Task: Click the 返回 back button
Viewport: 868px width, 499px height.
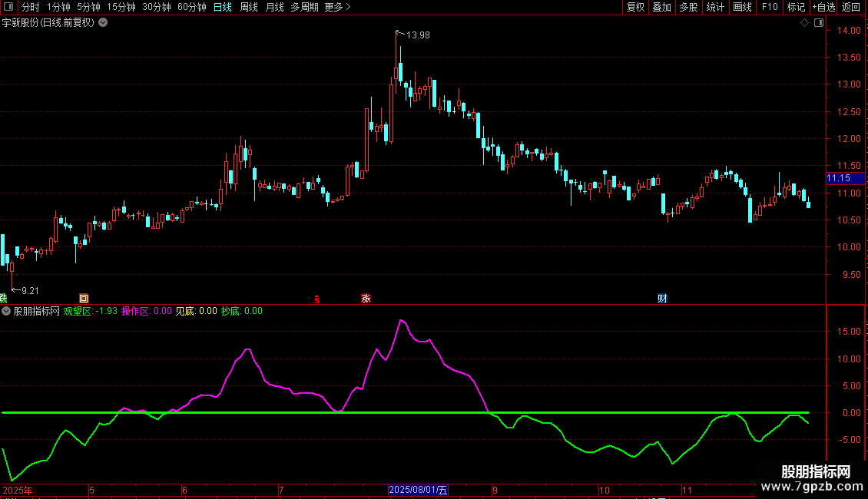Action: pyautogui.click(x=851, y=7)
